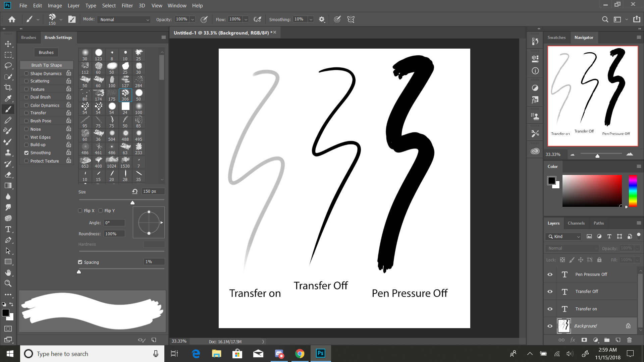Select the Crop tool
The height and width of the screenshot is (362, 644).
pyautogui.click(x=8, y=87)
